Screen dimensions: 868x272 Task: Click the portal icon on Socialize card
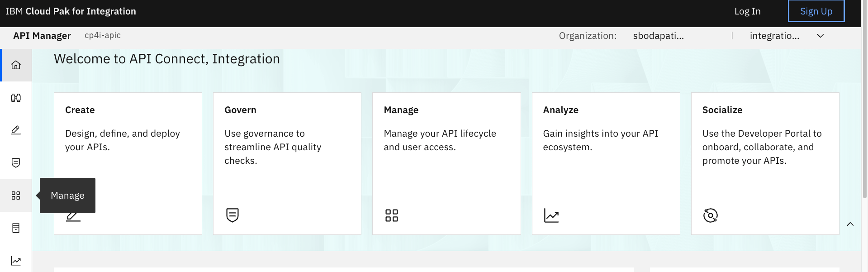(x=711, y=215)
